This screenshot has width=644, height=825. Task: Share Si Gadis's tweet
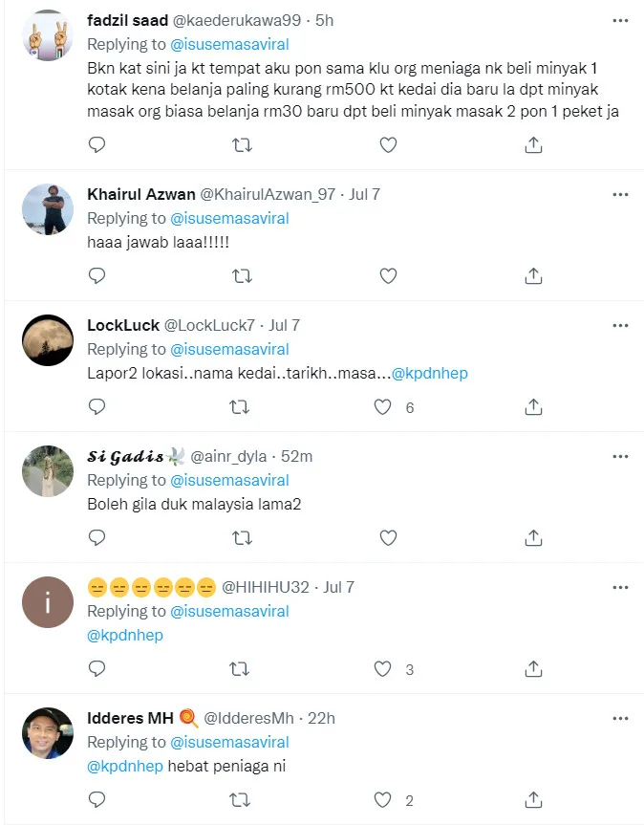click(534, 537)
